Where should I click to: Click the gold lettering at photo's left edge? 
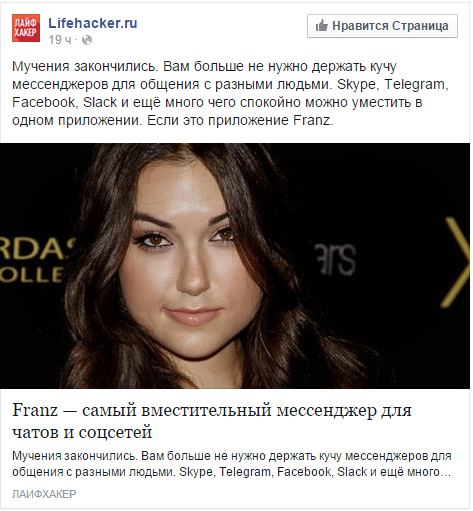(x=35, y=260)
